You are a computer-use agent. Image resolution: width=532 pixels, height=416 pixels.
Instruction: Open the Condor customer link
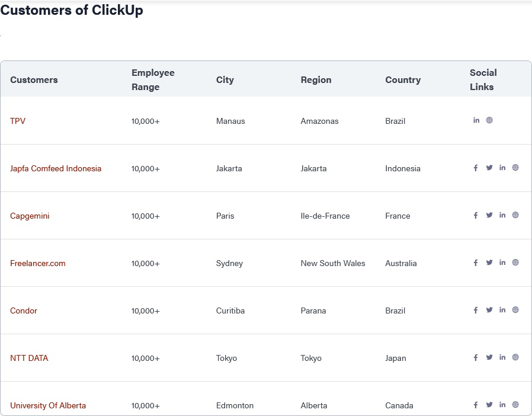pyautogui.click(x=24, y=311)
